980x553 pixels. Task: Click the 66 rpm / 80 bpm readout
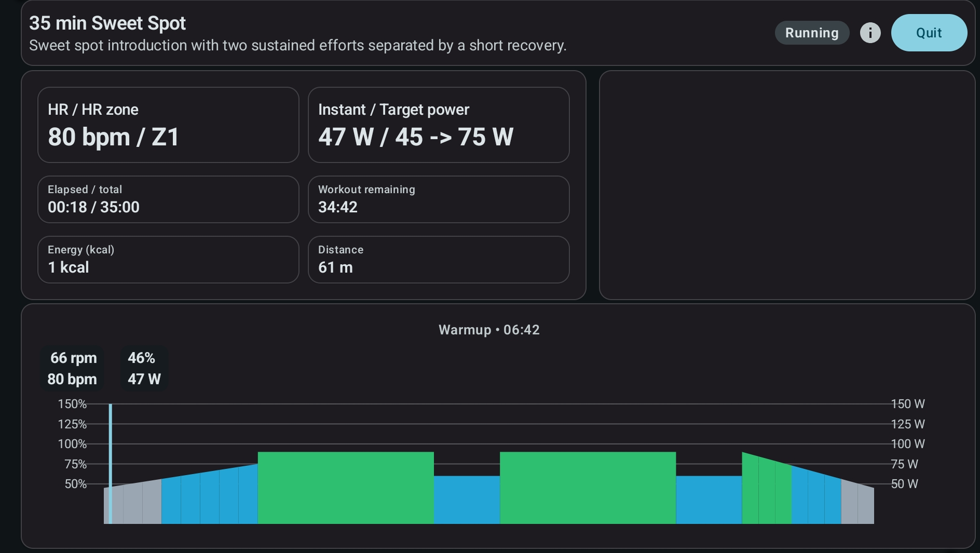click(72, 368)
